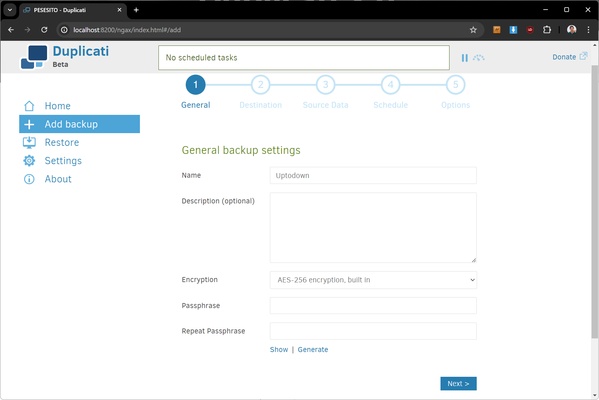
Task: Open the orange browser extension icon
Action: pos(497,30)
